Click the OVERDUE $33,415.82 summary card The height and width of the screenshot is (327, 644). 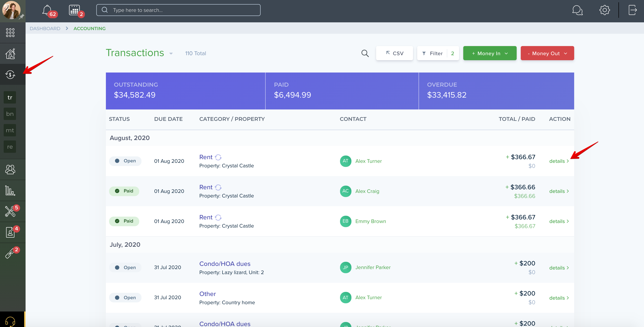click(496, 91)
